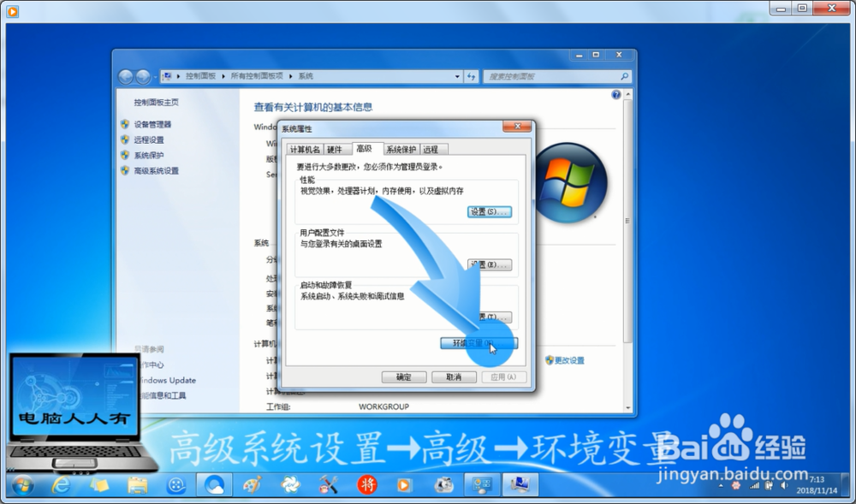Switch to the Control Panel taskbar window

(482, 484)
